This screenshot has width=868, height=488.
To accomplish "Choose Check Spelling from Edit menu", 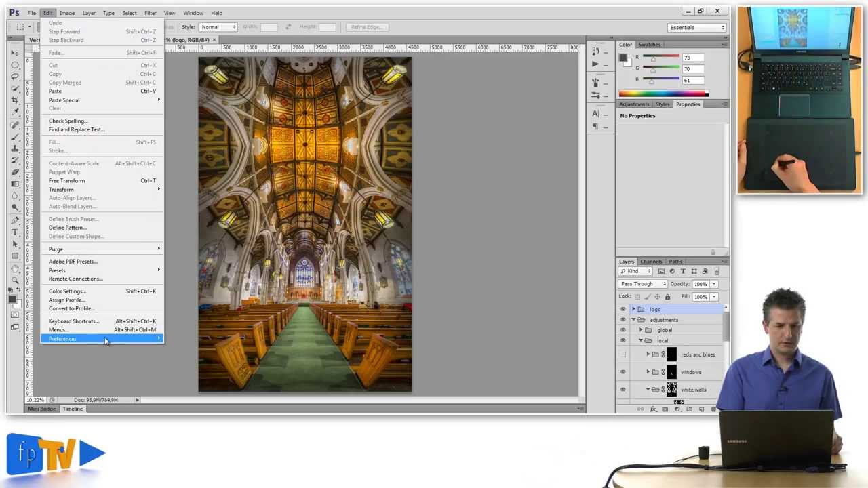I will tap(102, 121).
